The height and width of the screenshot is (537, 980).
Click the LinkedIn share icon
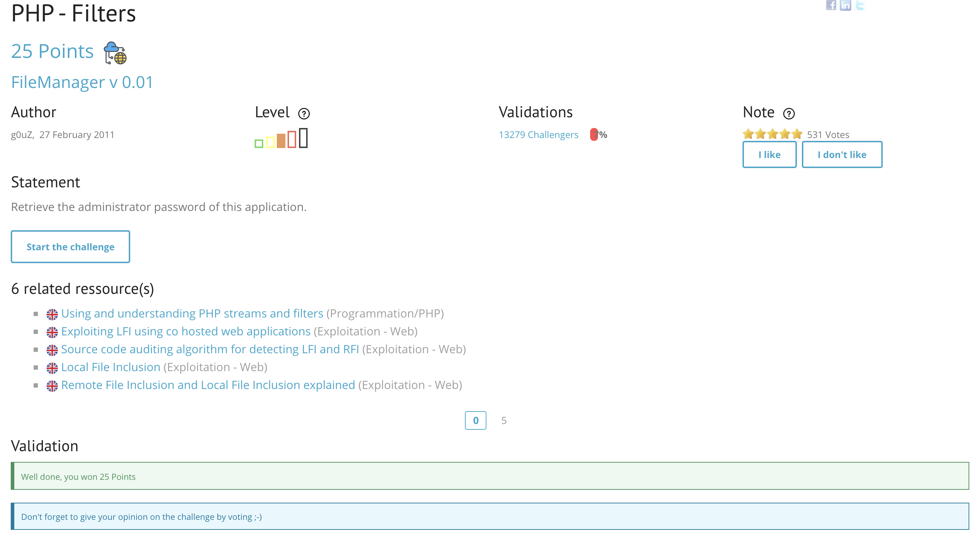845,5
